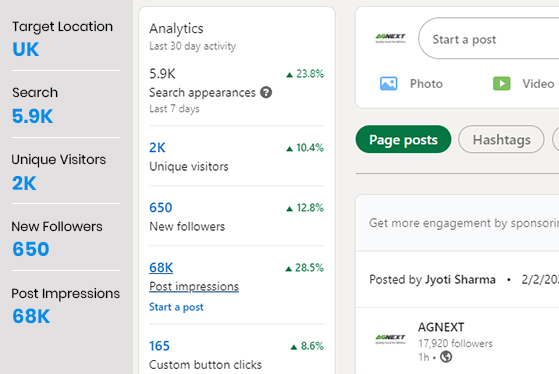Click the 8.6% button clicks growth indicator
The width and height of the screenshot is (559, 374).
[307, 346]
